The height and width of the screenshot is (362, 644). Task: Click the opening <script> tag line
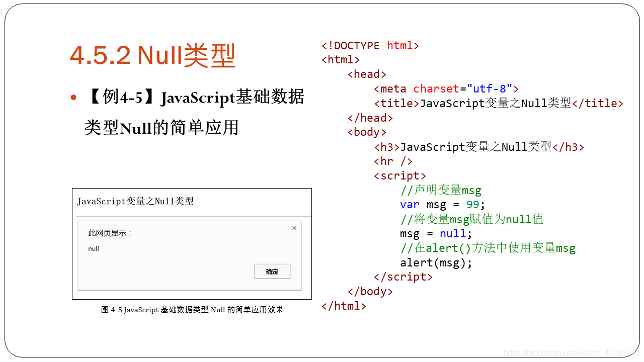tap(400, 176)
